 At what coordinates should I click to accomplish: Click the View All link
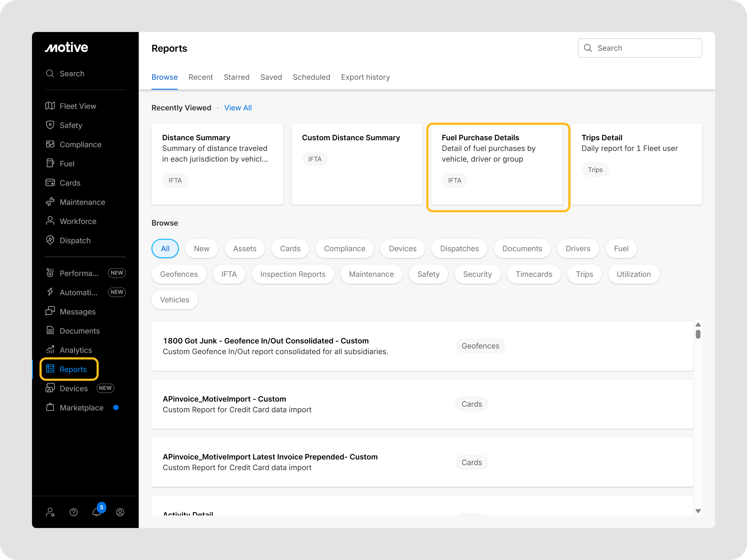[x=238, y=108]
